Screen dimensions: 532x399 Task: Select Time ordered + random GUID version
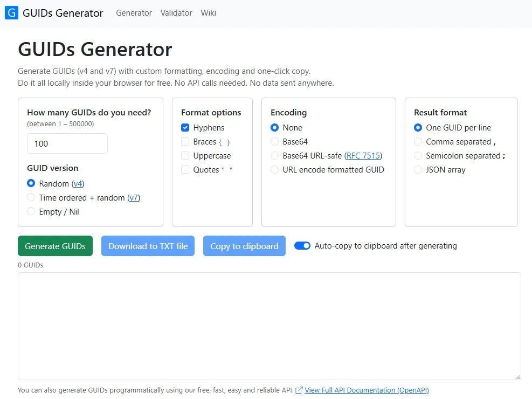(x=31, y=197)
